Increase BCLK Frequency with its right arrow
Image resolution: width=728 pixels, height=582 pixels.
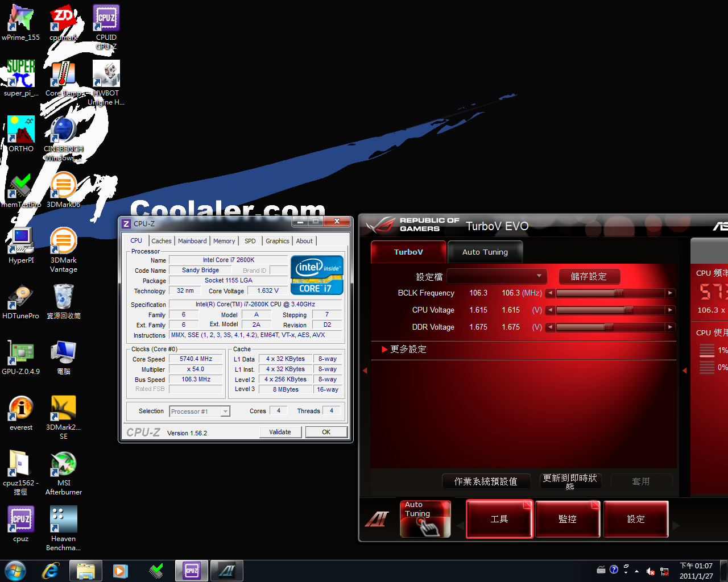[x=671, y=293]
